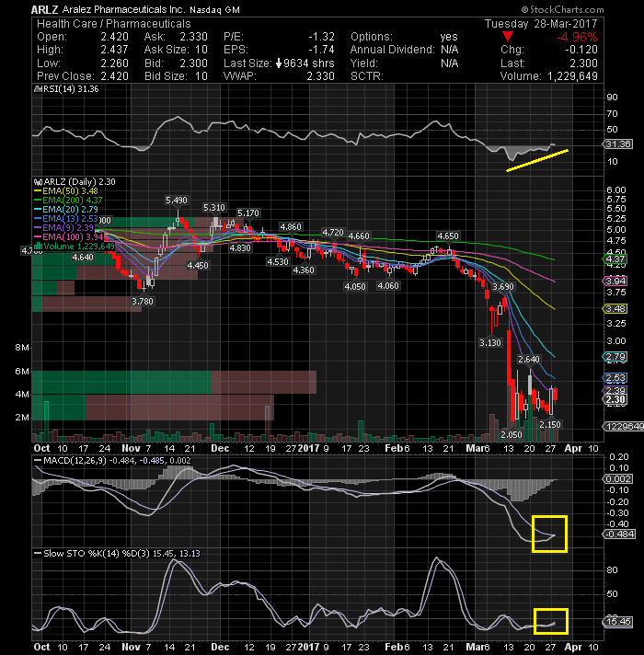
Task: Click the Bid Size label
Action: pyautogui.click(x=167, y=76)
